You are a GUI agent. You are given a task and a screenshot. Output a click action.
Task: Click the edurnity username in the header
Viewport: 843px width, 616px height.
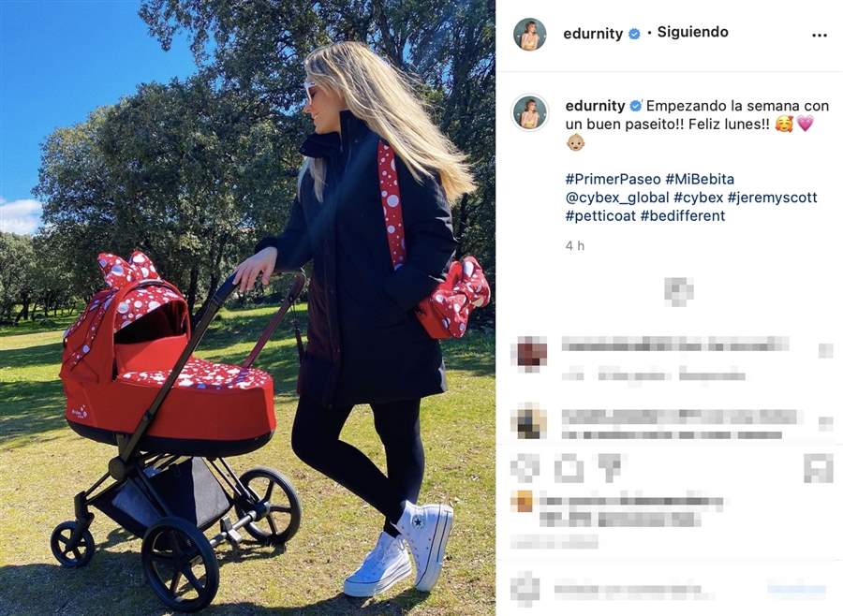click(x=593, y=34)
